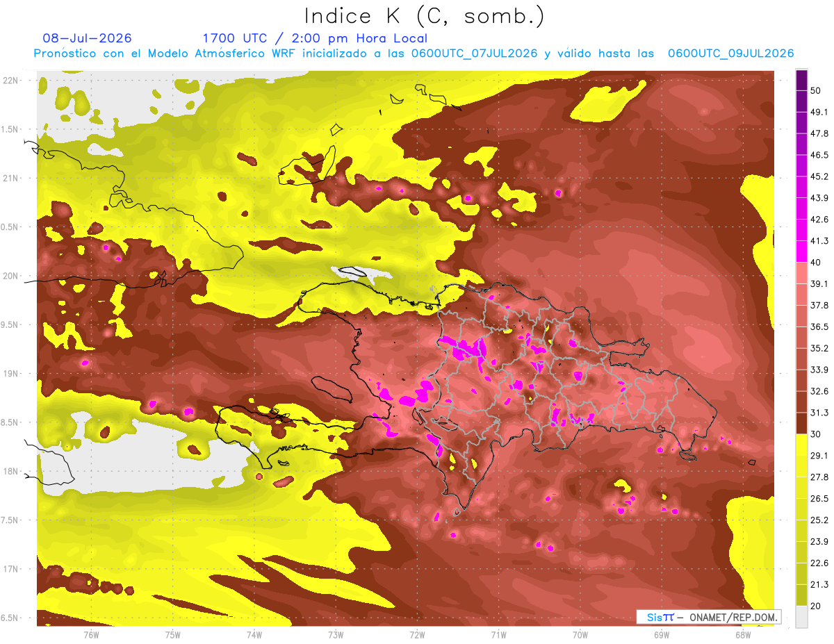Click the '22.6' color scale value
This screenshot has height=644, width=834.
[x=819, y=563]
